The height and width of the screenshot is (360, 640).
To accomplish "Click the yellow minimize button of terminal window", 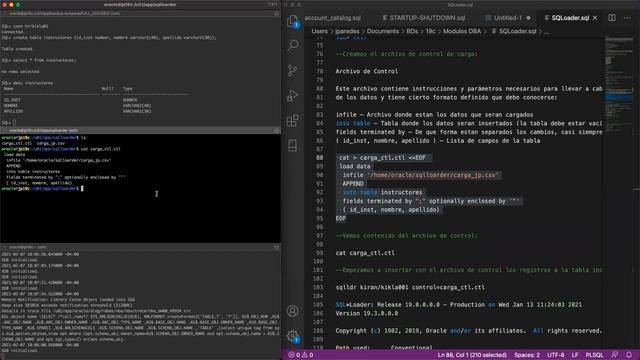I will 11,4.
